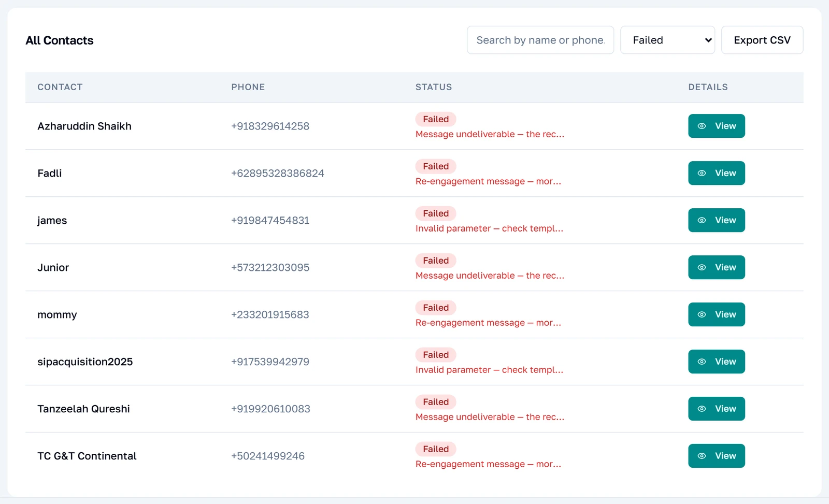829x504 pixels.
Task: Open the Failed status filter dropdown
Action: [x=667, y=40]
